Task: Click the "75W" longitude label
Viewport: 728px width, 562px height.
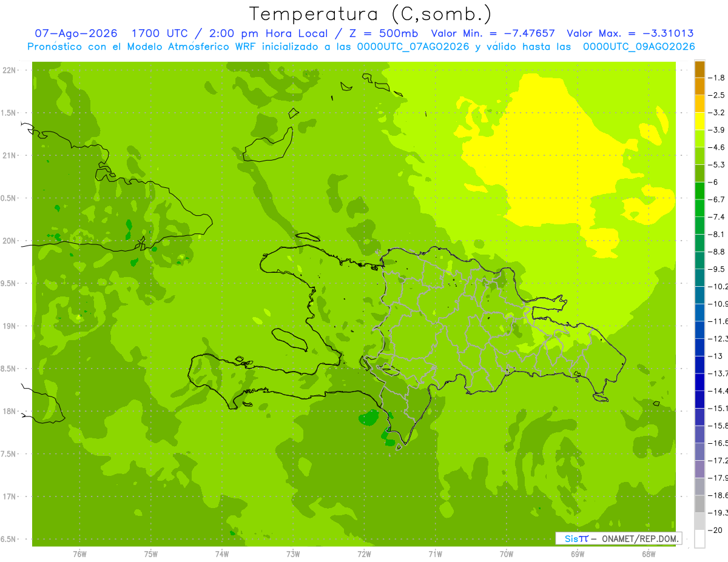Action: click(150, 554)
